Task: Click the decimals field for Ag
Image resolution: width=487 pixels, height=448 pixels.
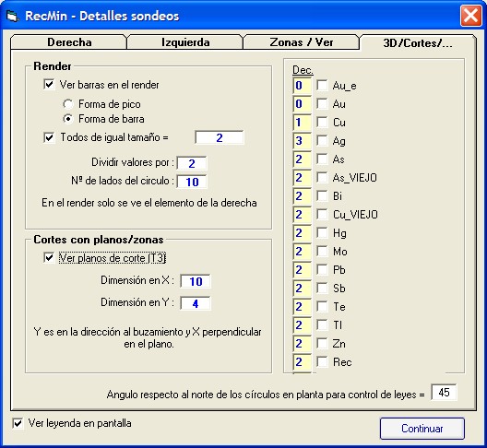Action: [x=302, y=141]
